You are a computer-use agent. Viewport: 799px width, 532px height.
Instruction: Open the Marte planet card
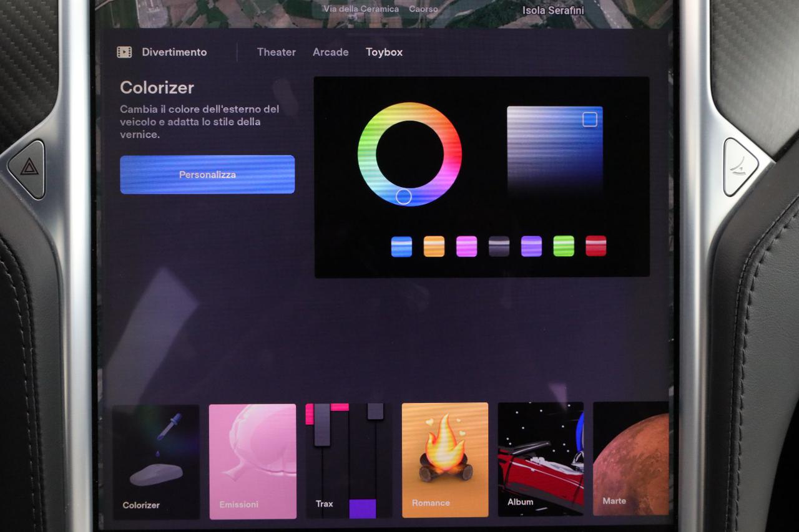[630, 458]
